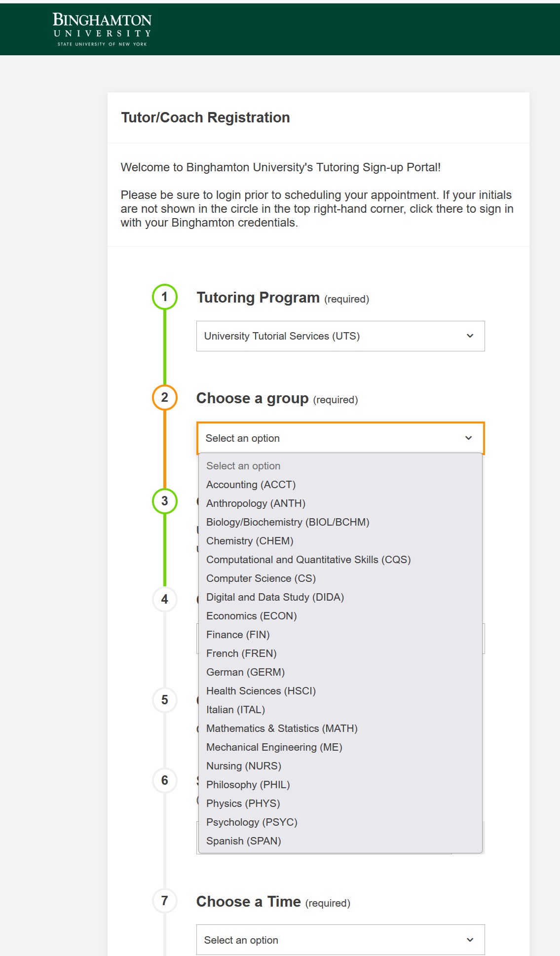The height and width of the screenshot is (956, 560).
Task: Pick Economics (ECON) from the dropdown
Action: point(251,616)
